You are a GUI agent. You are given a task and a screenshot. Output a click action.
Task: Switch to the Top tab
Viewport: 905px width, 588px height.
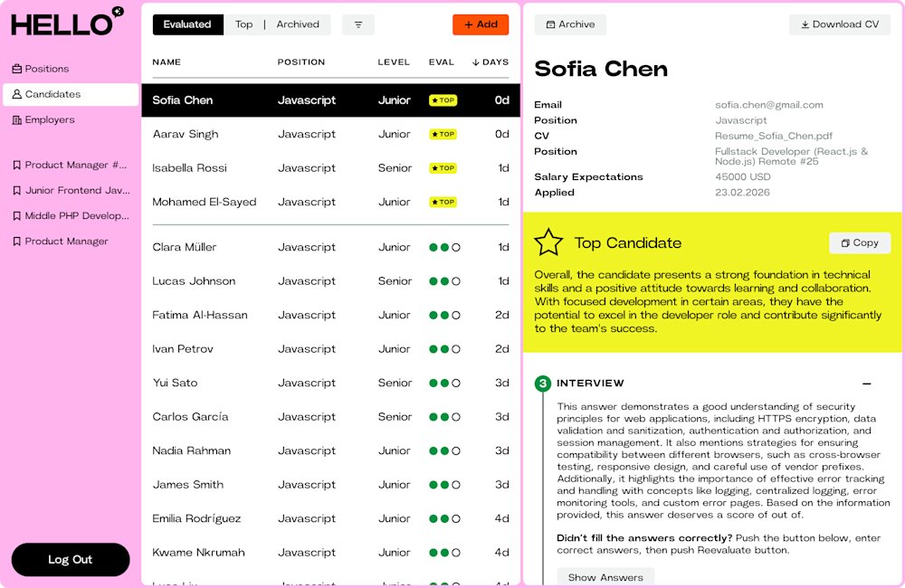[x=243, y=24]
